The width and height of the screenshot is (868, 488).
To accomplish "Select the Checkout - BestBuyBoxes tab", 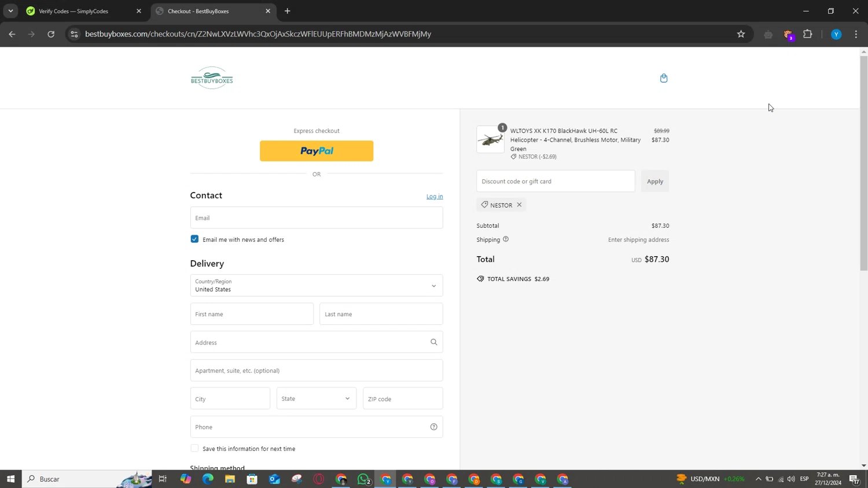I will (214, 11).
